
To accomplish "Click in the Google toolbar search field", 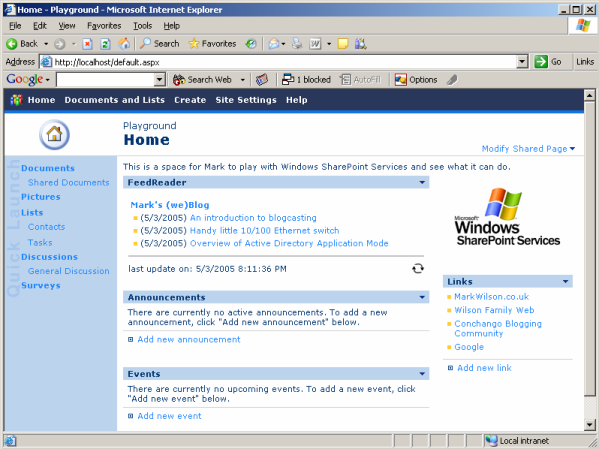I will point(105,79).
